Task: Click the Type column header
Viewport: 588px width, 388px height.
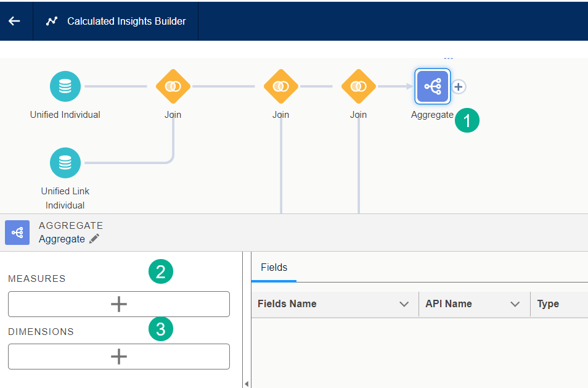Action: 548,304
